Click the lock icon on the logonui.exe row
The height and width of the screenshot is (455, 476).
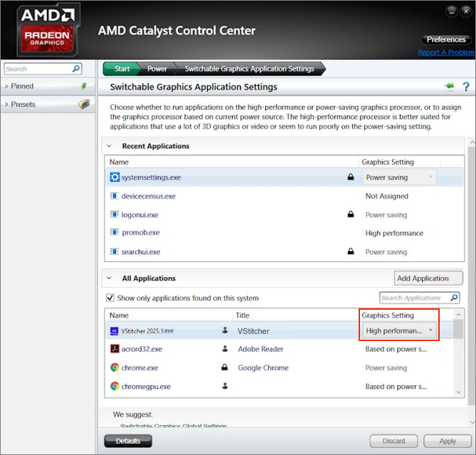(x=351, y=214)
